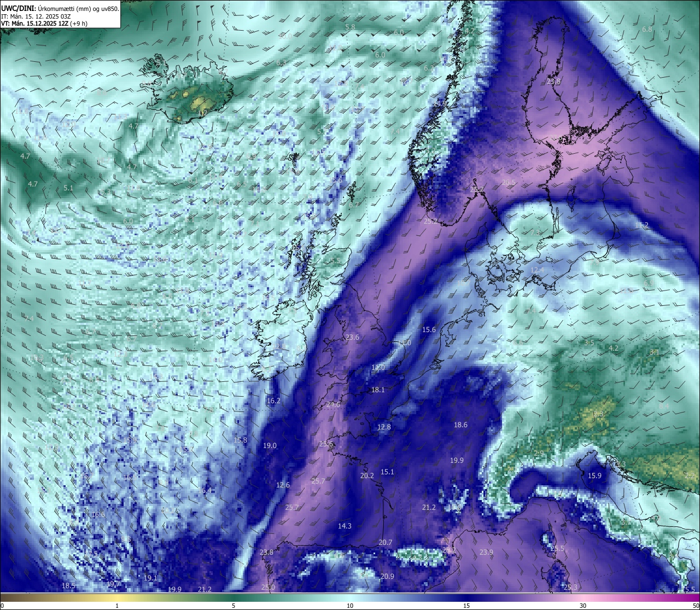
Task: Click the 25.0 value at the Portugal coast
Action: (268, 587)
